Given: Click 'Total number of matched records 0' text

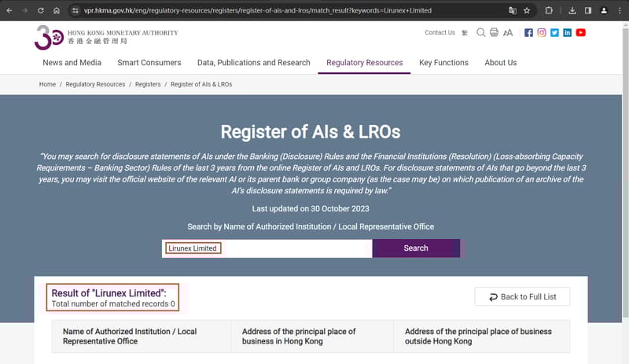Looking at the screenshot, I should tap(113, 303).
